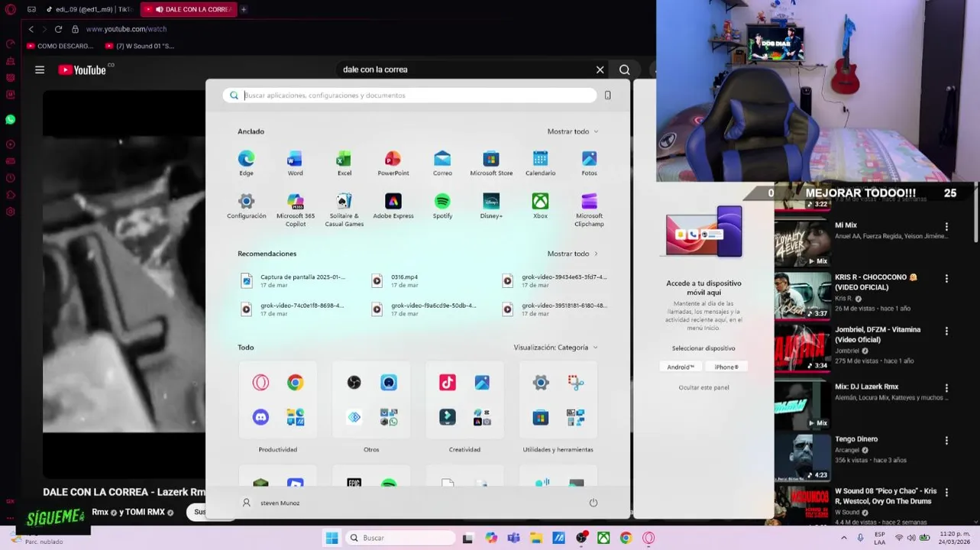Click the Windows Start button in taskbar
This screenshot has height=550, width=980.
point(332,538)
